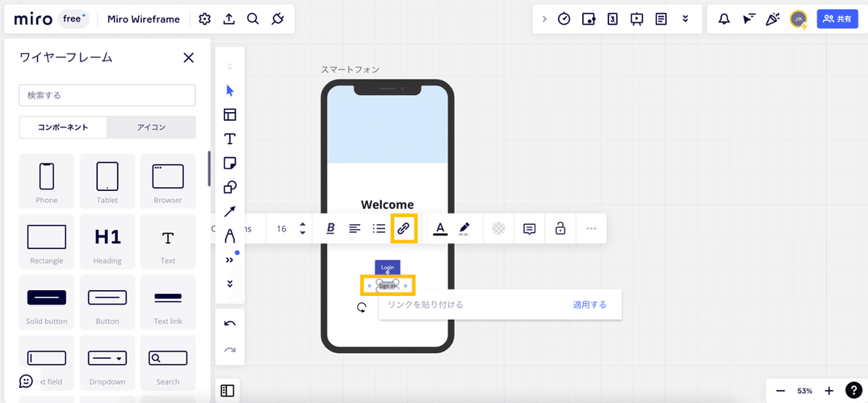
Task: Toggle bulleted list formatting
Action: pos(379,229)
